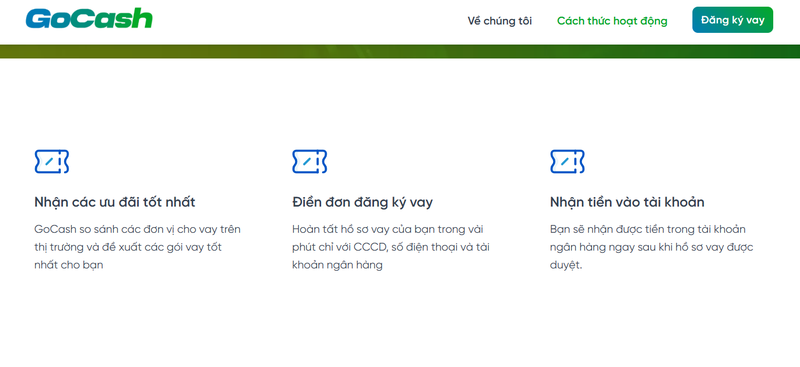The height and width of the screenshot is (367, 800).
Task: Select heading Điền đơn đăng ký vay
Action: coord(362,202)
